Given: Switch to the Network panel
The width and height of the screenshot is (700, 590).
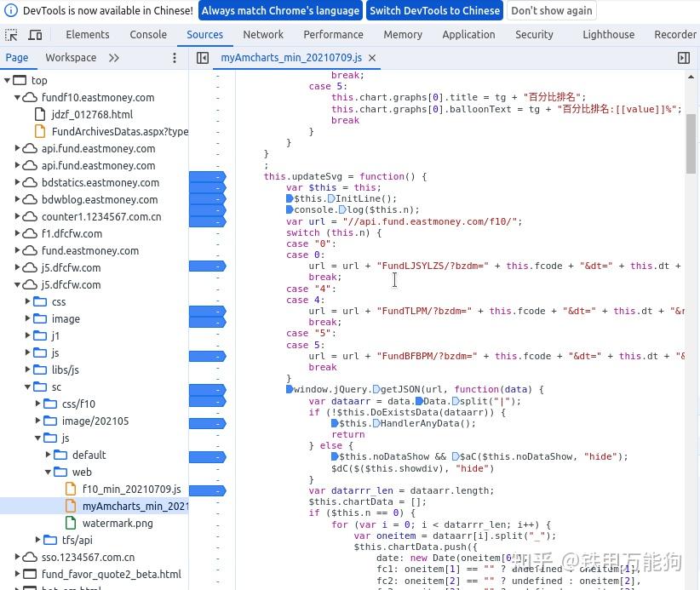Looking at the screenshot, I should 263,34.
